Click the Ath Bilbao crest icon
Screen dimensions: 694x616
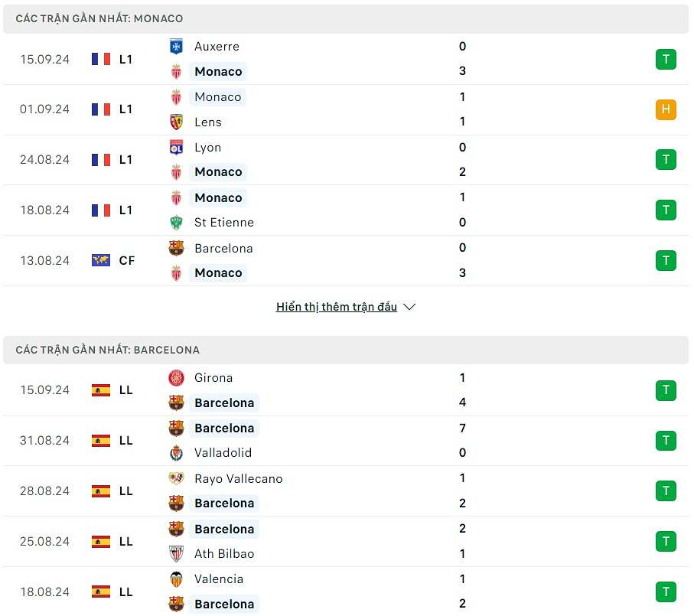(x=176, y=554)
